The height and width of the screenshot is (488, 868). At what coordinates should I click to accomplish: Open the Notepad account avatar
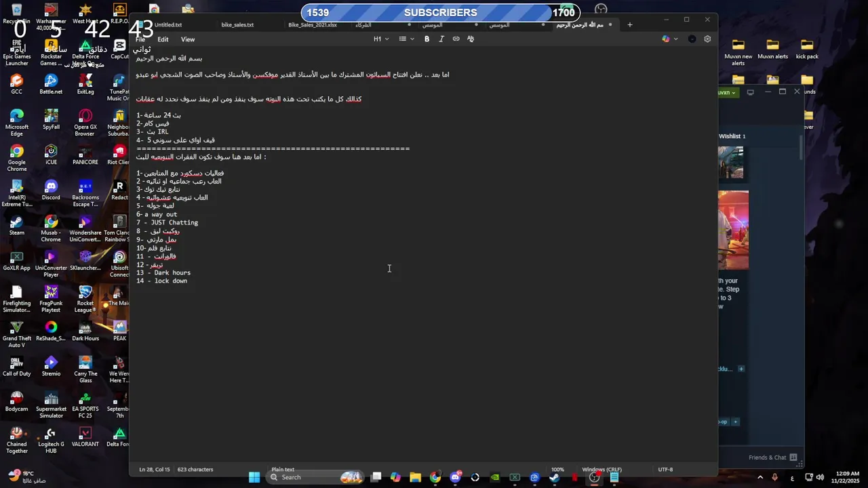(x=692, y=39)
